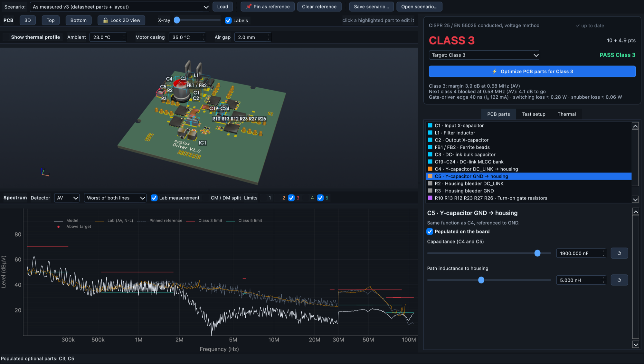644x364 pixels.
Task: Select the PCB parts tab
Action: coord(498,114)
